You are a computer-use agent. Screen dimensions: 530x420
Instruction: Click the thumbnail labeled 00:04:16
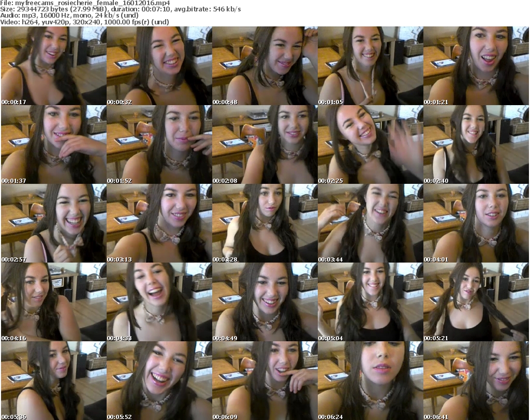[x=54, y=302]
